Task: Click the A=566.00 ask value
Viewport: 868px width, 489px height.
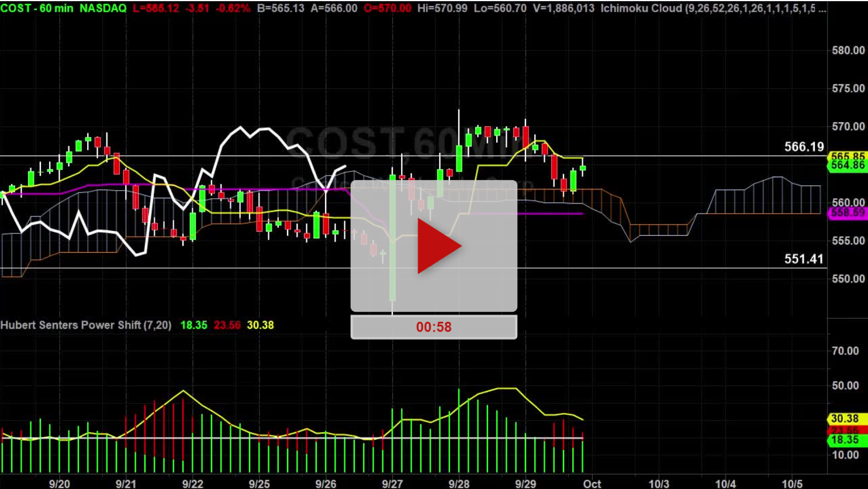Action: pyautogui.click(x=334, y=8)
